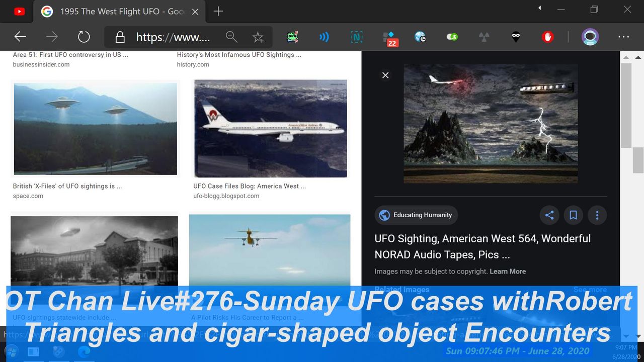Click the browser refresh button
This screenshot has height=362, width=644.
(x=84, y=37)
